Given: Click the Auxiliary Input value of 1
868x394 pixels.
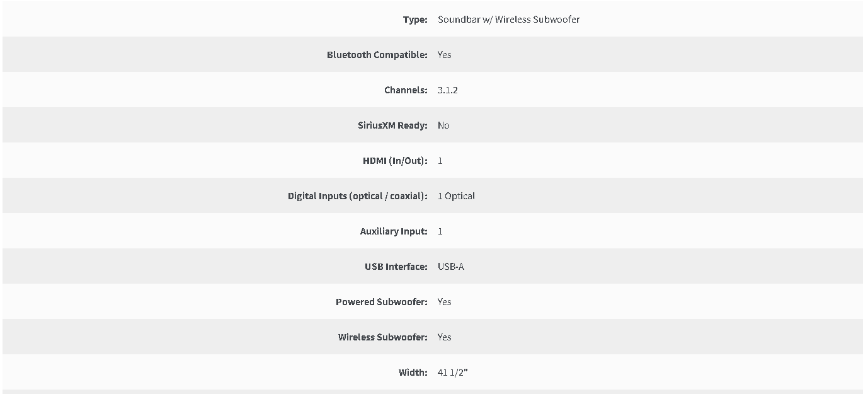Looking at the screenshot, I should 440,231.
